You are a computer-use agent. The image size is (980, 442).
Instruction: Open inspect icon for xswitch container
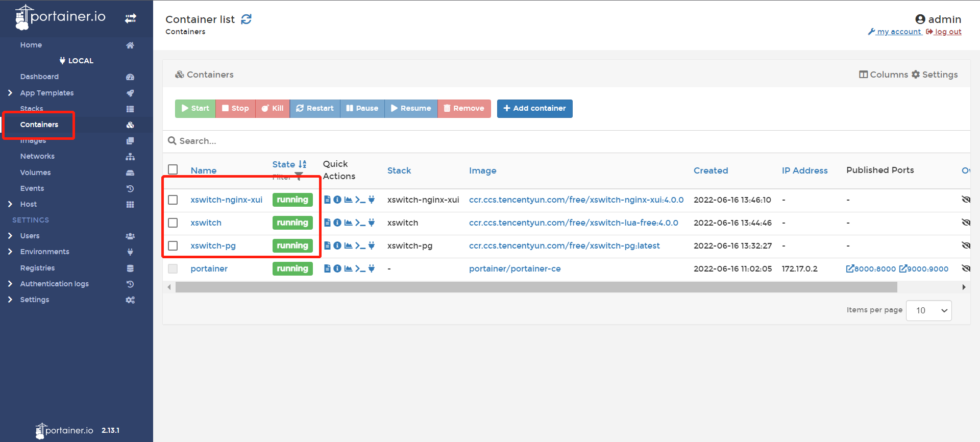tap(337, 223)
